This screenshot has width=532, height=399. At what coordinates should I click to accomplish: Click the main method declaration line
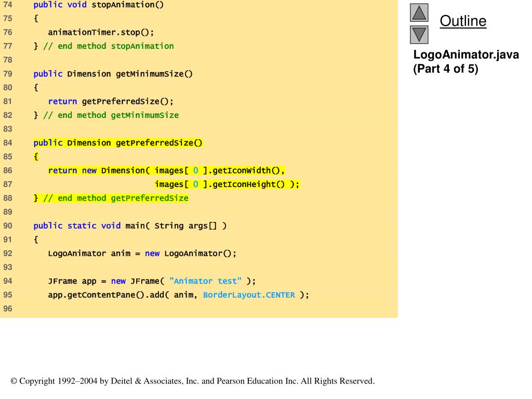(130, 225)
